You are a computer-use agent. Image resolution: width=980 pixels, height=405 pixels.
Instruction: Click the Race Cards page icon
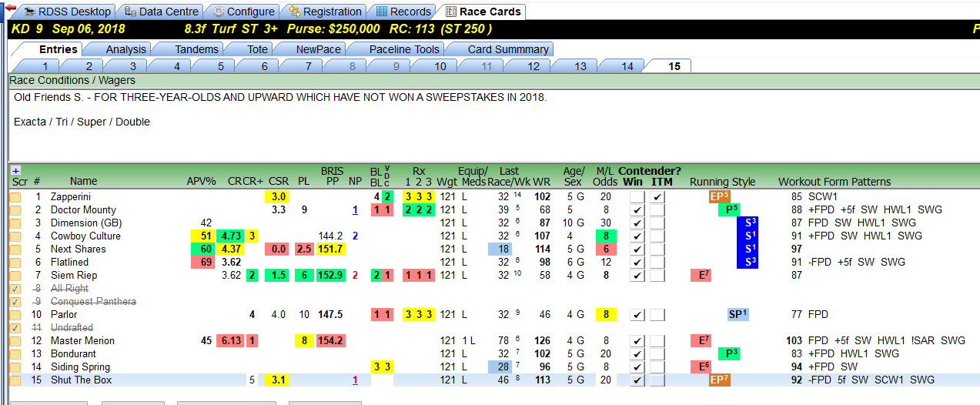pyautogui.click(x=450, y=12)
